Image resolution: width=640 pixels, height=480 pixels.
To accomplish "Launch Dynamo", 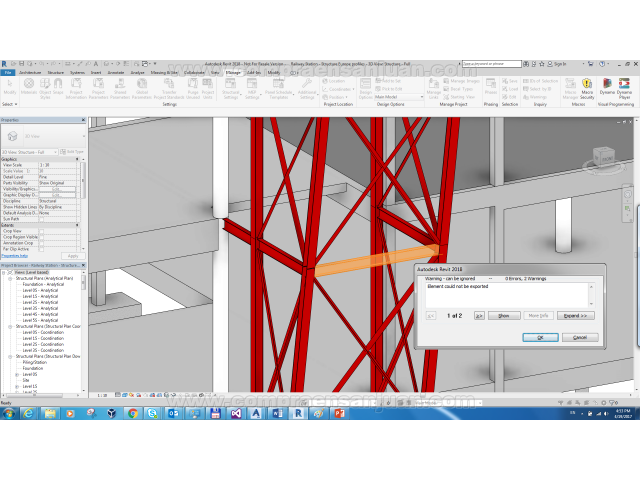I will click(607, 87).
